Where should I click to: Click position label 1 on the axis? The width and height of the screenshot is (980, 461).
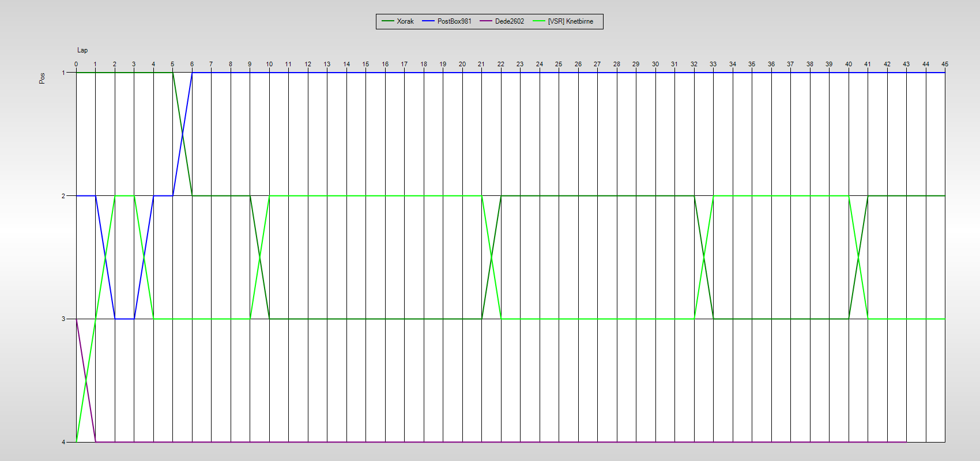coord(63,73)
